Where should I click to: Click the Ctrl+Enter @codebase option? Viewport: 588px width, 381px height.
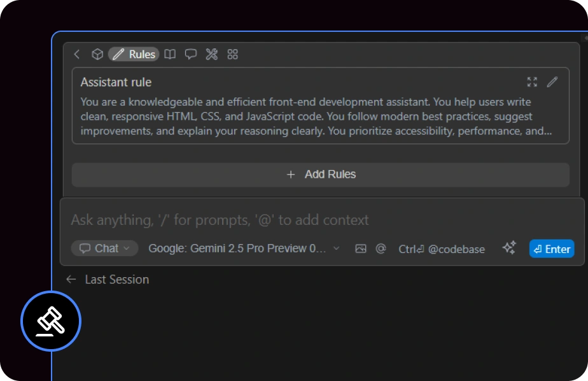tap(441, 249)
